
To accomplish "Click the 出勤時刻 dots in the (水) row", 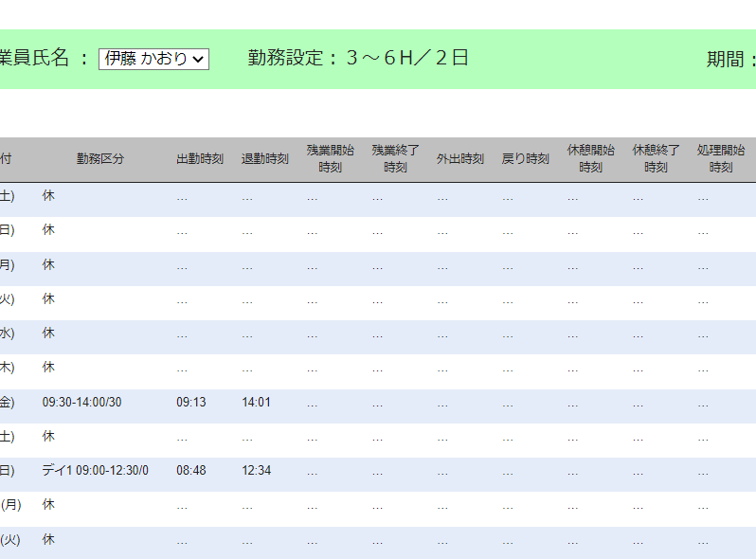I will pos(182,334).
